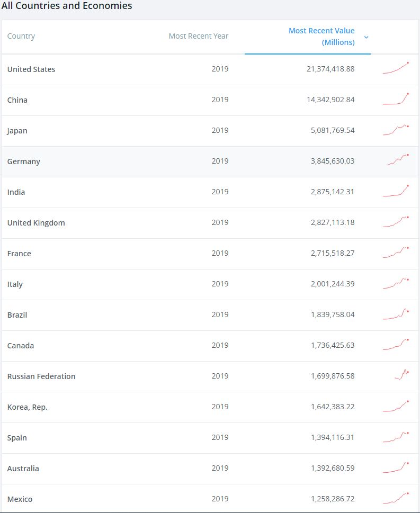Open the France country page
420x513 pixels.
coord(19,254)
